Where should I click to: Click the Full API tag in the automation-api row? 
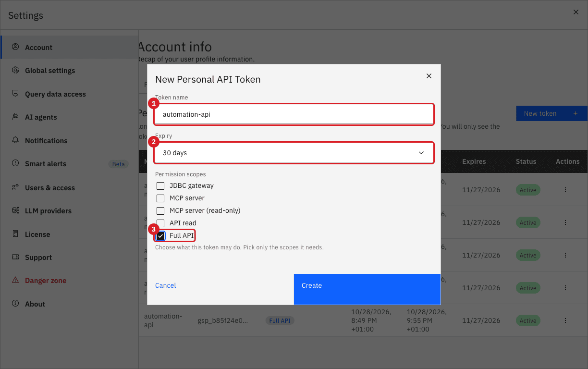(280, 320)
